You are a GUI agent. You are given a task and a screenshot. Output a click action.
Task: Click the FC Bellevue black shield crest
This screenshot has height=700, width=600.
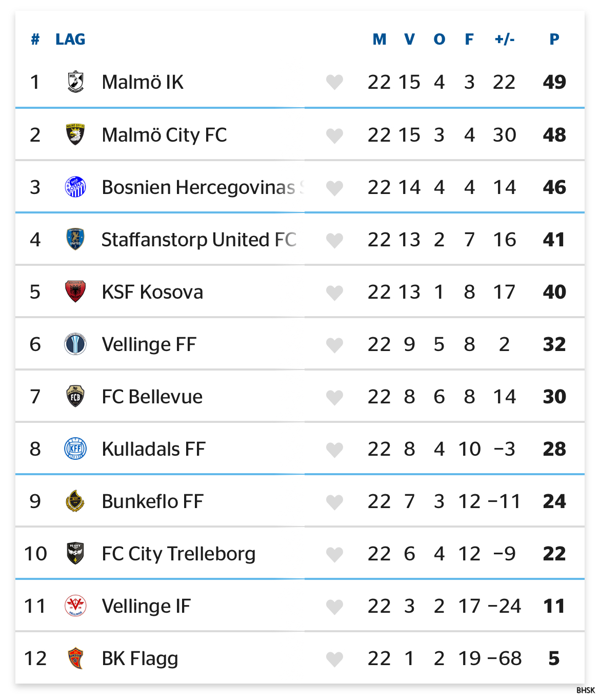click(x=75, y=396)
